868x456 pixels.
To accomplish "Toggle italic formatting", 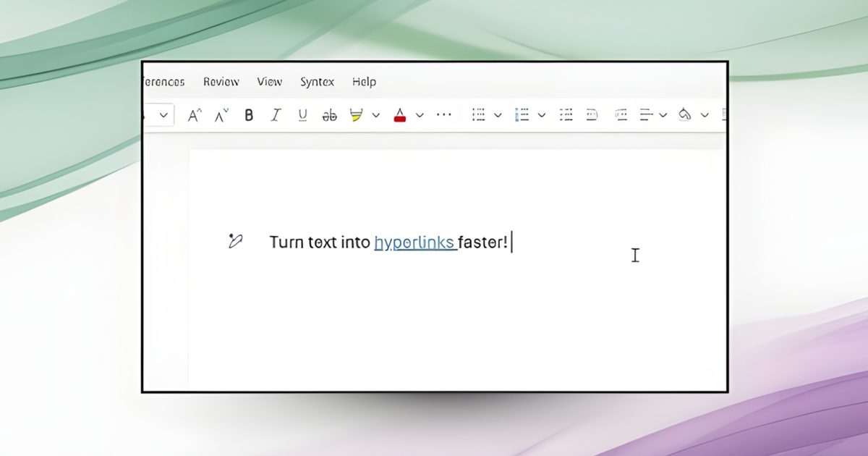I will click(x=275, y=115).
